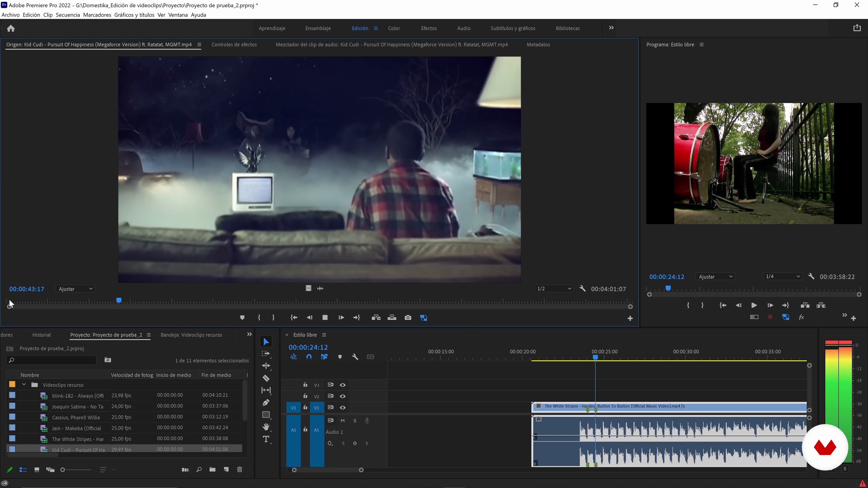
Task: Open Source monitor zoom dropdown Ajustar
Action: [75, 289]
